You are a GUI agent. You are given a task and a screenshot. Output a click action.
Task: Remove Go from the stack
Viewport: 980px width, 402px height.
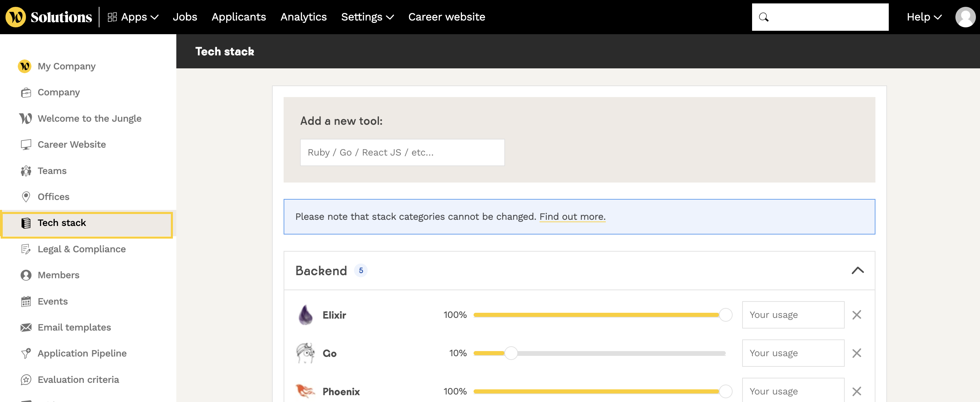point(857,353)
